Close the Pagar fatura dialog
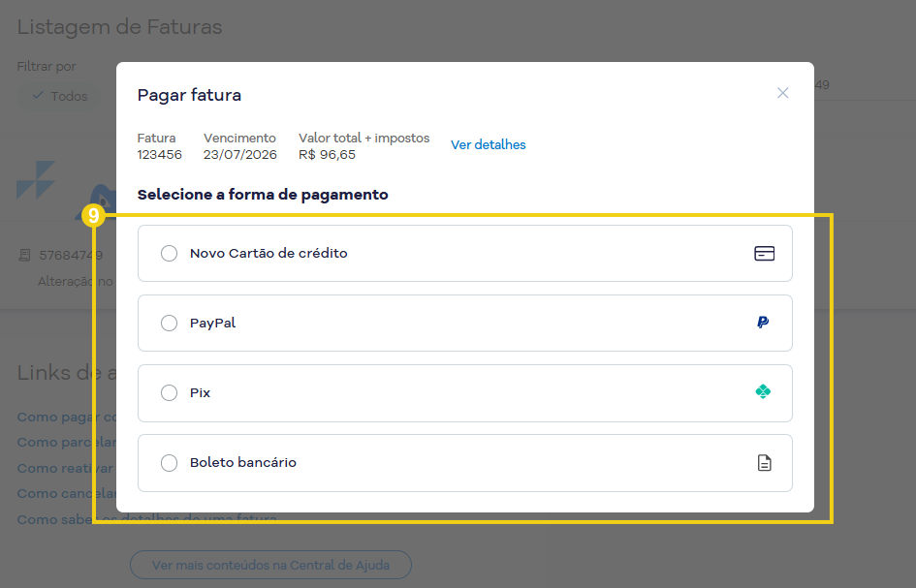916x588 pixels. tap(783, 93)
